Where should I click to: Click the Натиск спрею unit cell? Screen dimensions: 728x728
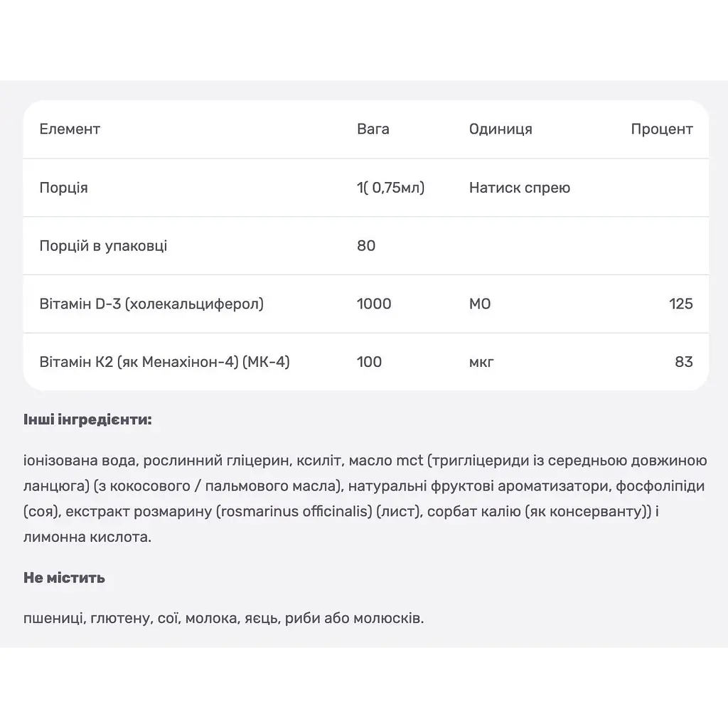point(520,188)
